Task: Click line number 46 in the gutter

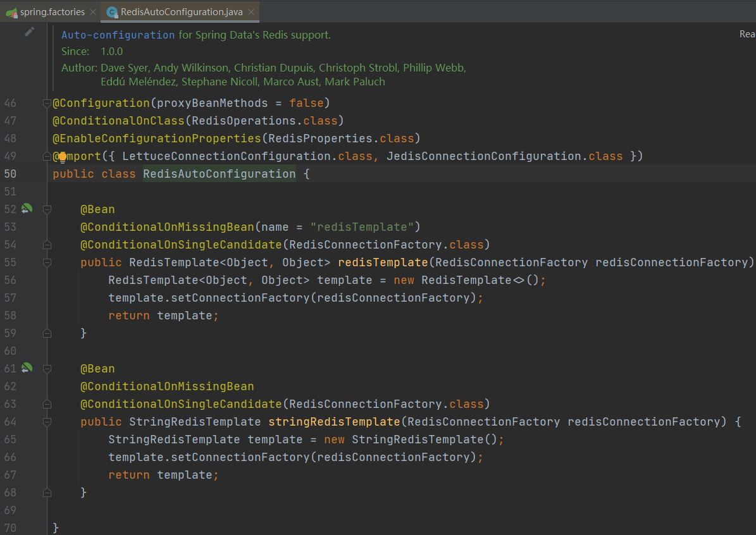Action: click(10, 103)
